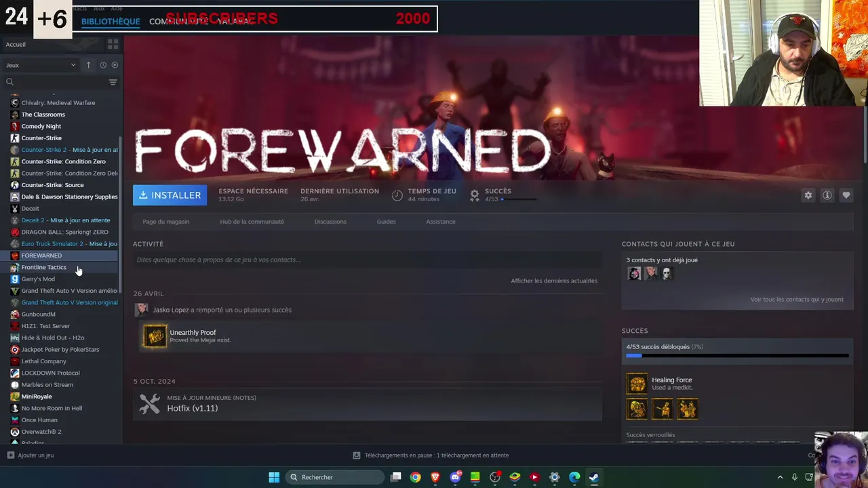
Task: Click the Hotfix update wrench icon
Action: click(x=149, y=404)
